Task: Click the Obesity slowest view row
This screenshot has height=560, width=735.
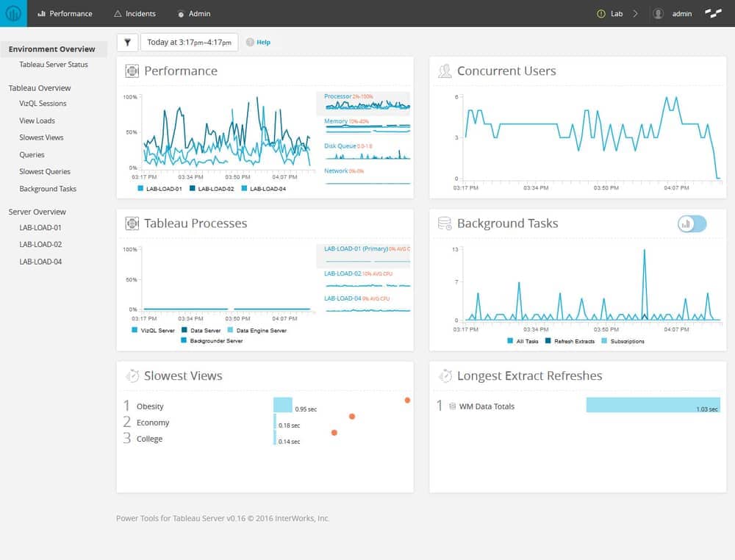Action: tap(265, 406)
